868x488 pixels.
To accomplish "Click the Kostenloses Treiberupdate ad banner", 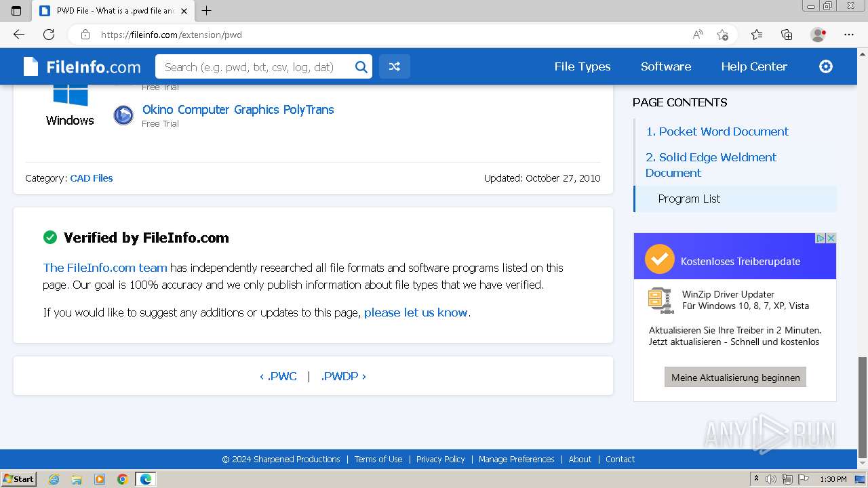I will coord(735,256).
